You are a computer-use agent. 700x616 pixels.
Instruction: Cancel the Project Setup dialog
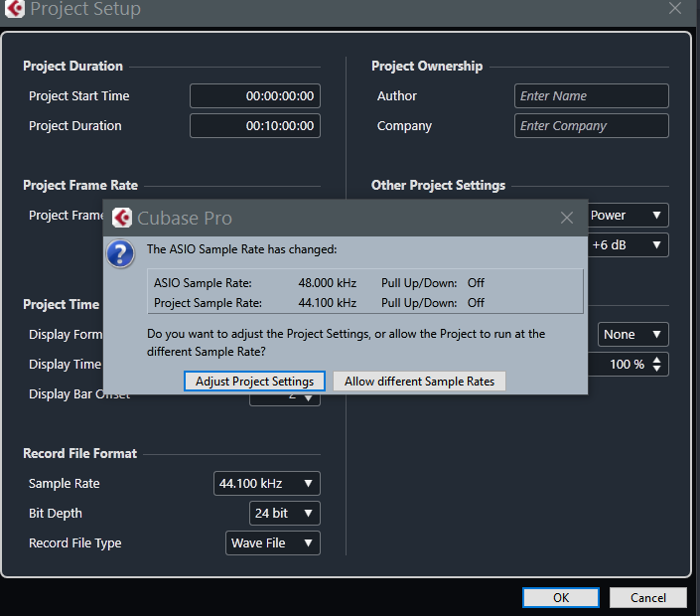tap(647, 597)
